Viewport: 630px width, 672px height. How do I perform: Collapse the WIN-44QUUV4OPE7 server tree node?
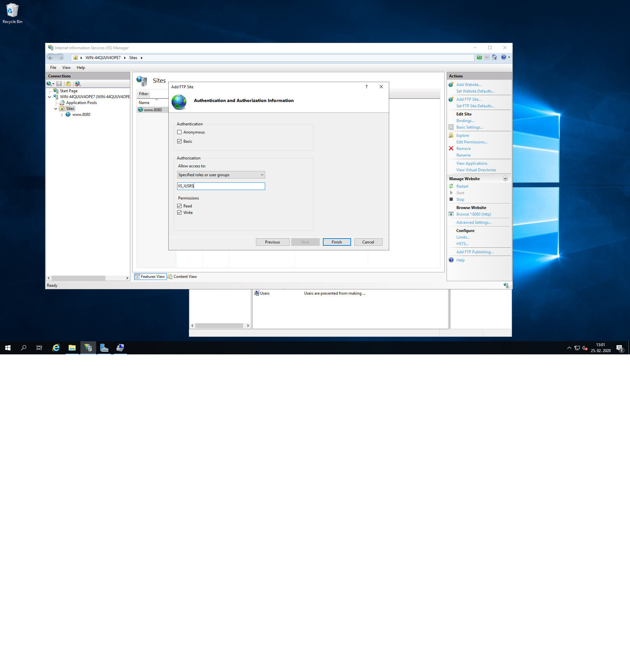point(50,97)
